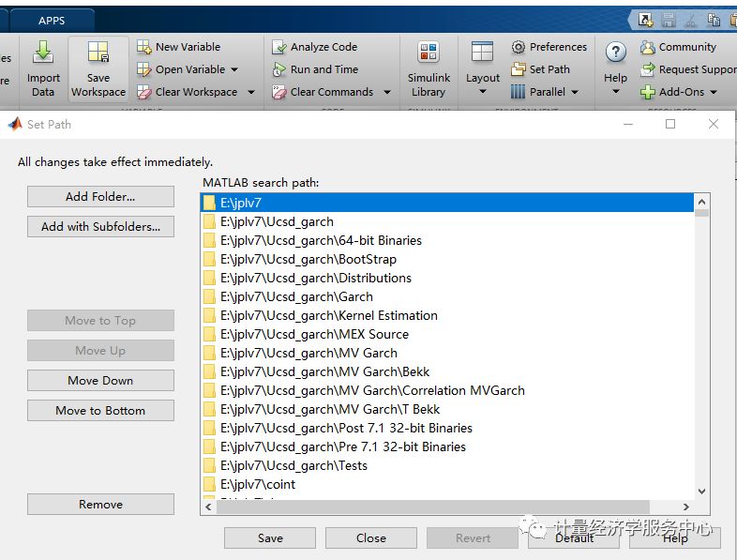Viewport: 737px width, 560px height.
Task: Open Simulink Library
Action: point(429,68)
